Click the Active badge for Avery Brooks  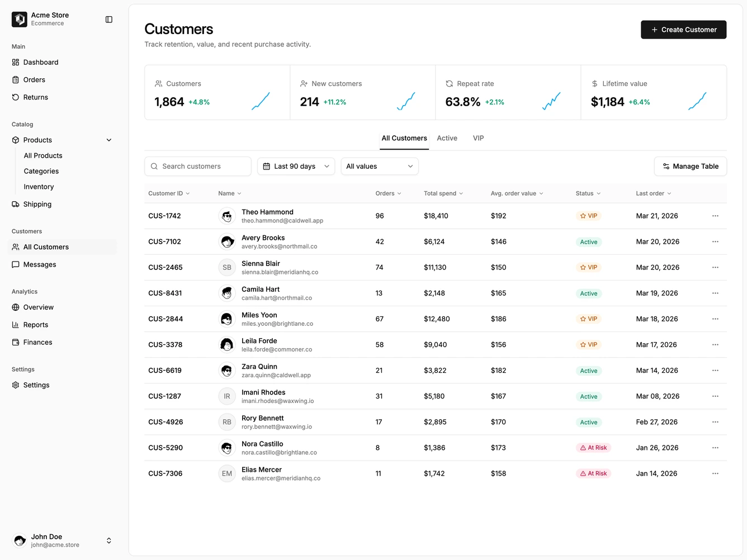coord(589,242)
